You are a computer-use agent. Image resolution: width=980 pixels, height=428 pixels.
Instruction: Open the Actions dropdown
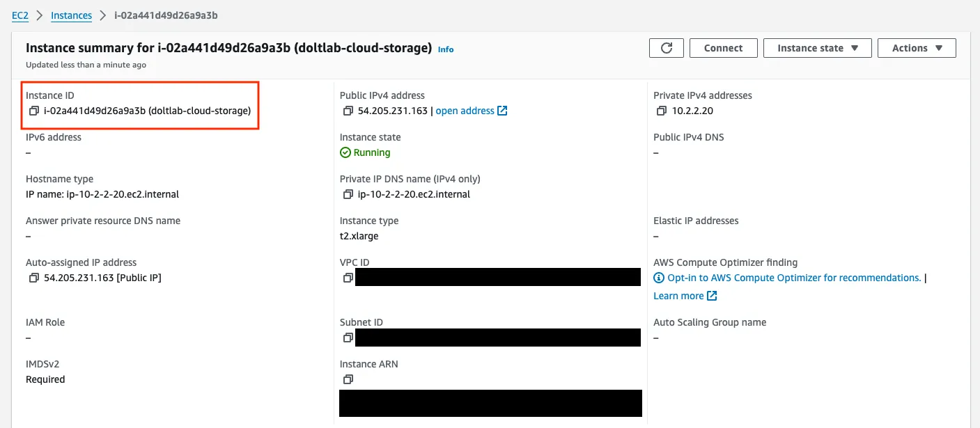pyautogui.click(x=917, y=48)
